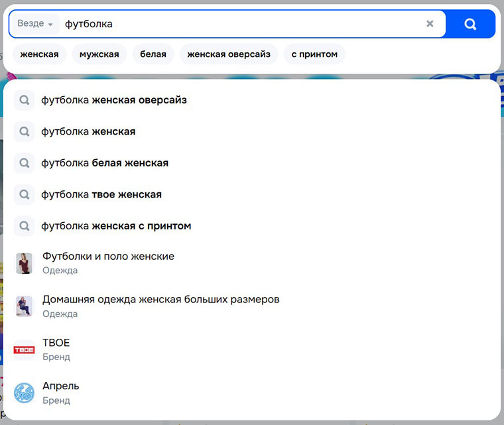
Task: Select the мужская suggestion chip
Action: click(99, 54)
